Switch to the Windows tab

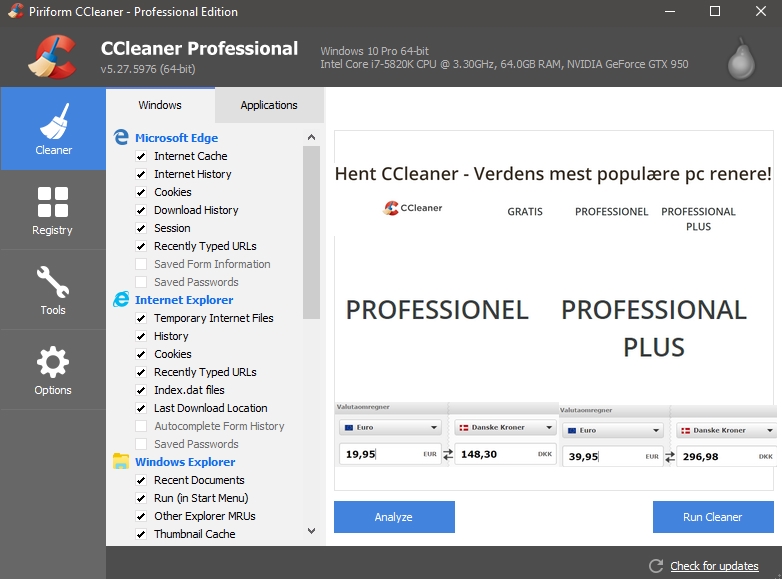160,105
